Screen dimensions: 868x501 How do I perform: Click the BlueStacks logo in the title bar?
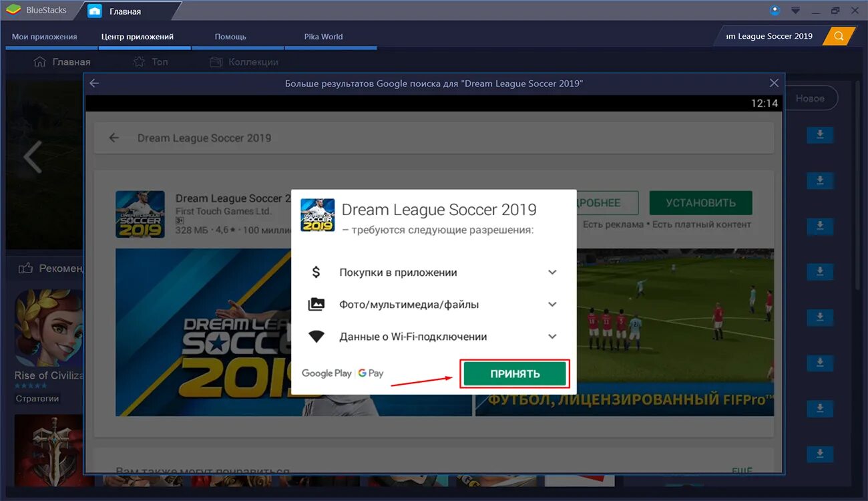13,11
